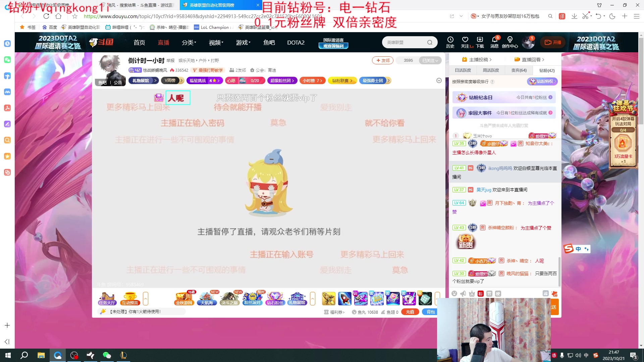
Task: Open the user avatar in site header
Action: tap(528, 42)
